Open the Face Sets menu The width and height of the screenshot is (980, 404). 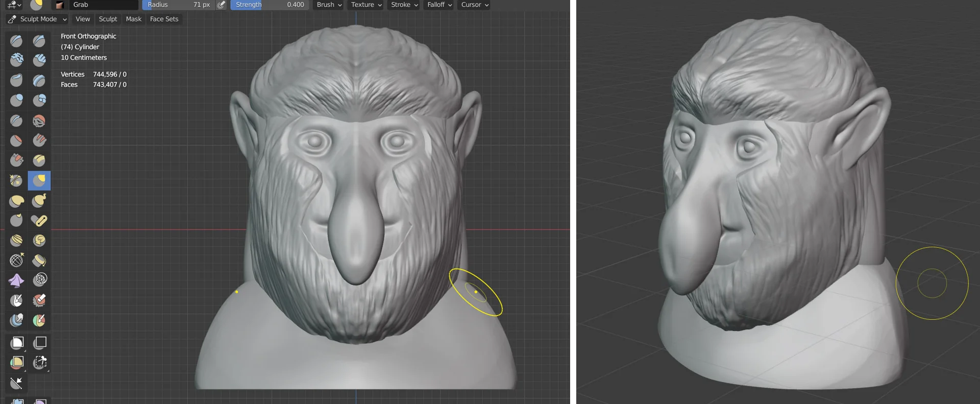[x=164, y=19]
